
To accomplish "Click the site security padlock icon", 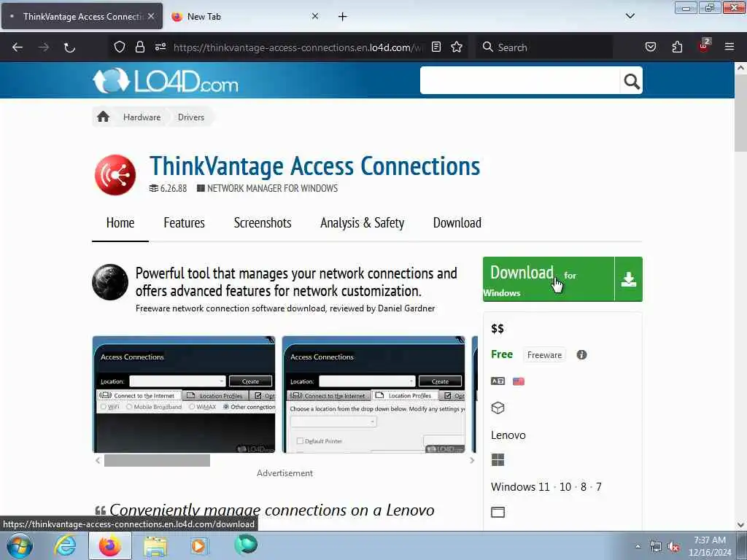I will 139,47.
